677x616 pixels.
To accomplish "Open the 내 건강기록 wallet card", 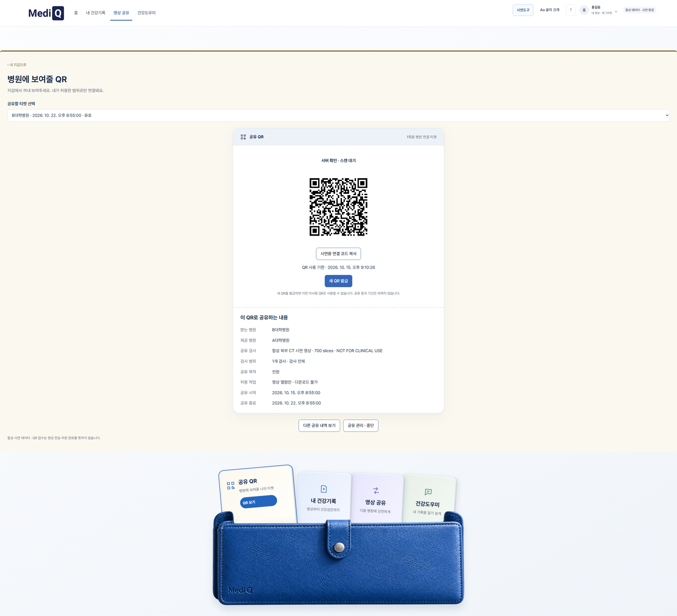I will 324,497.
